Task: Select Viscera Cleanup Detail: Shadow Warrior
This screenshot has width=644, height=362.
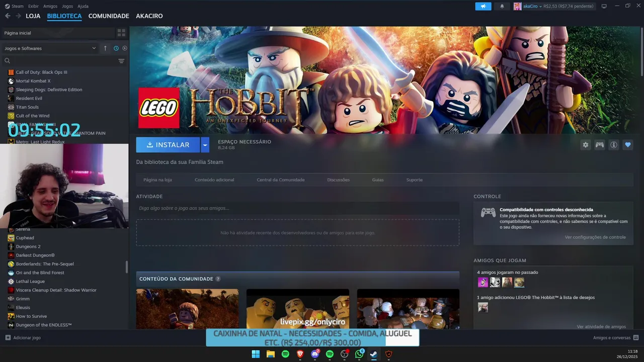Action: 56,290
